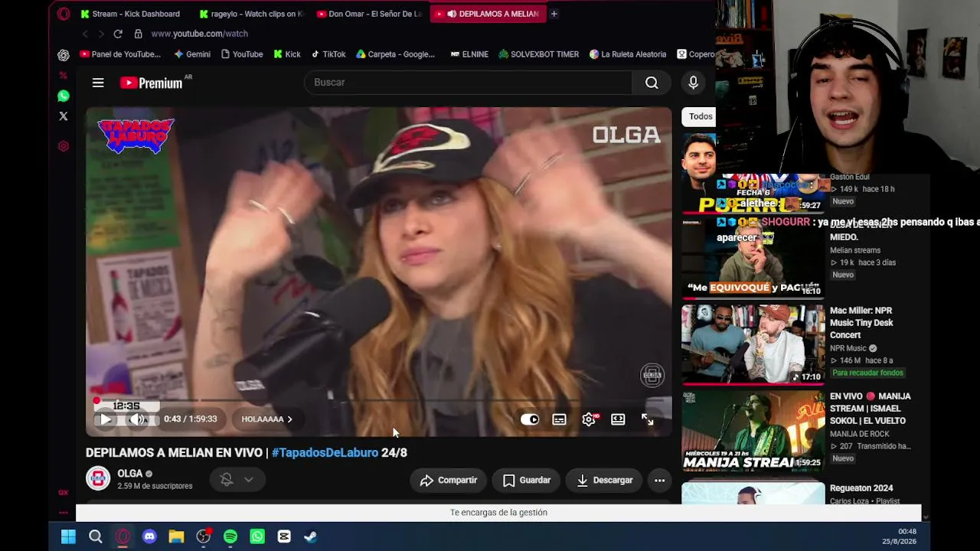Focus the Buscar search field
Viewport: 980px width, 551px height.
click(468, 83)
